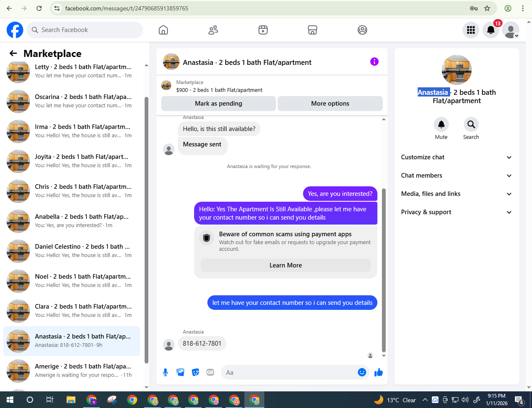Click the purple conversation information icon
532x408 pixels.
click(x=374, y=62)
